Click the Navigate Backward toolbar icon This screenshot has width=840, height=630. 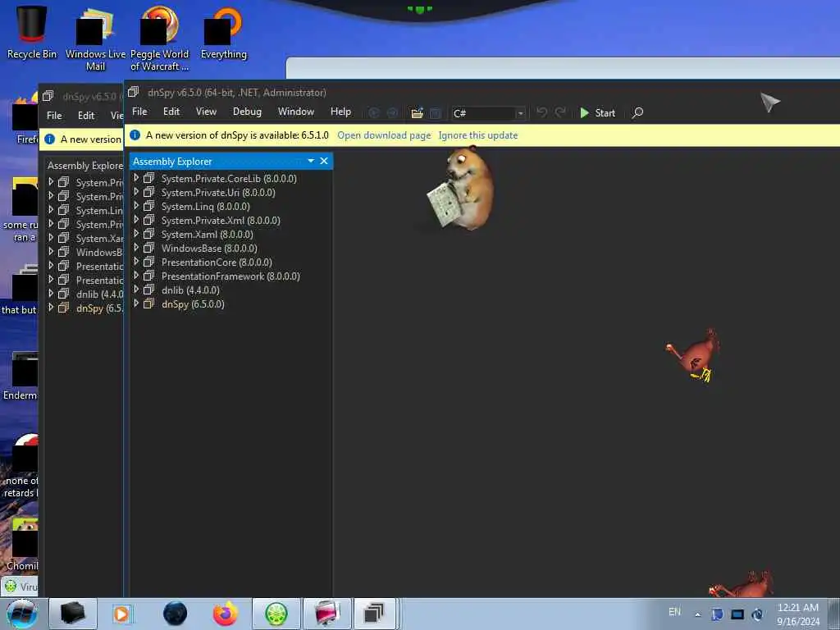pos(374,113)
